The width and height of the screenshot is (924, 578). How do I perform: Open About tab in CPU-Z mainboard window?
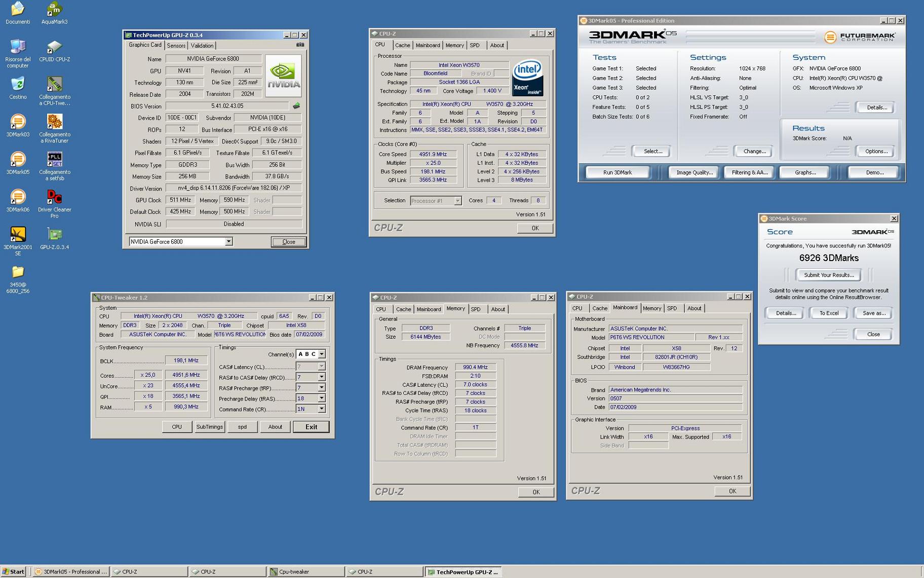tap(694, 308)
